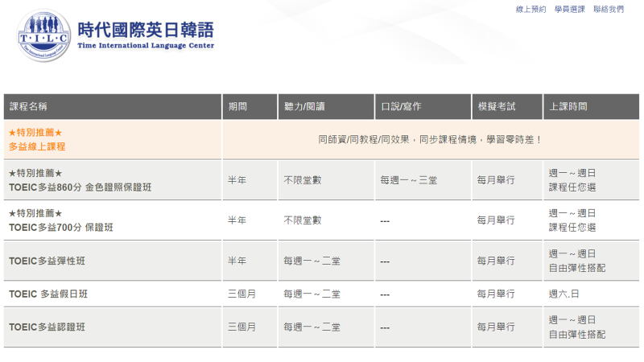
Task: Open the TOEIC多益彈性班 course
Action: 47,261
